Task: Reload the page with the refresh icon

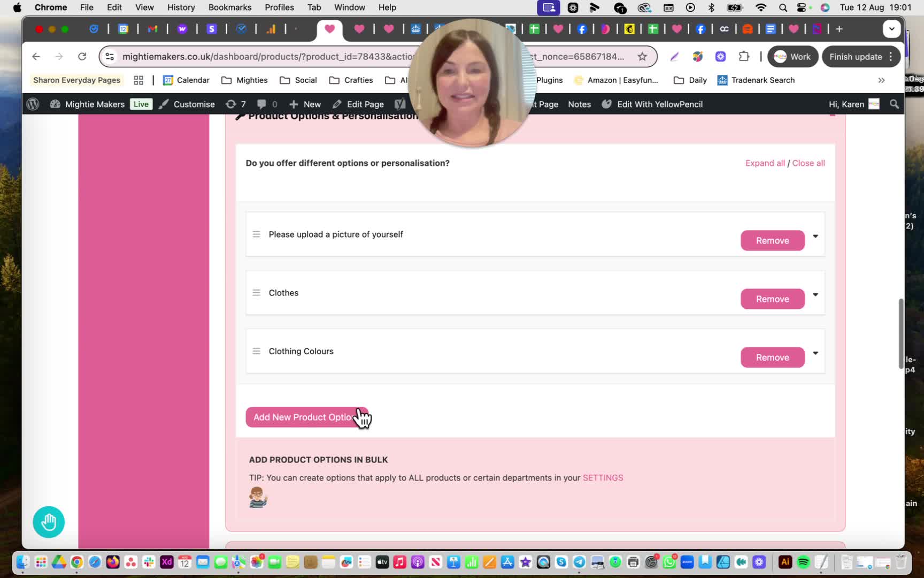Action: pos(82,56)
